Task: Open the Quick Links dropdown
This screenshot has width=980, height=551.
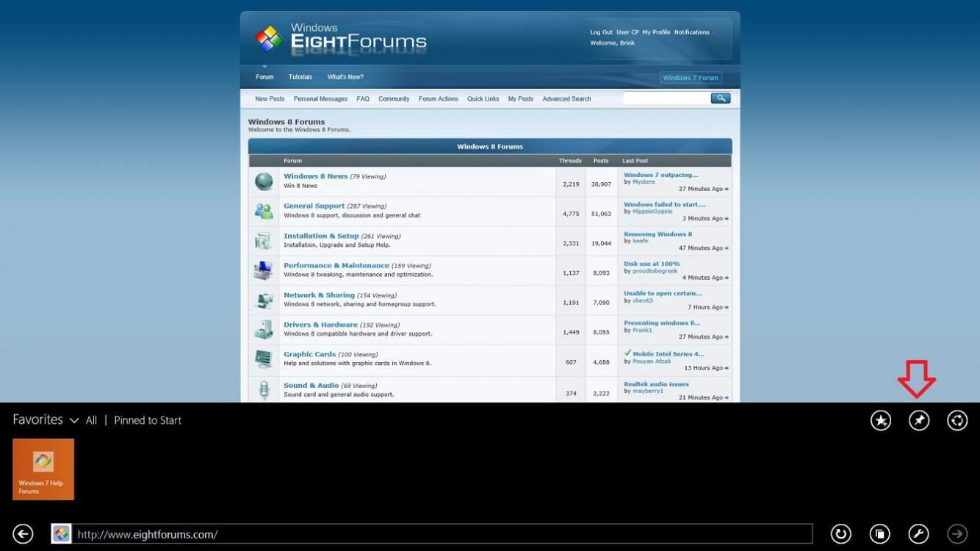Action: click(483, 99)
